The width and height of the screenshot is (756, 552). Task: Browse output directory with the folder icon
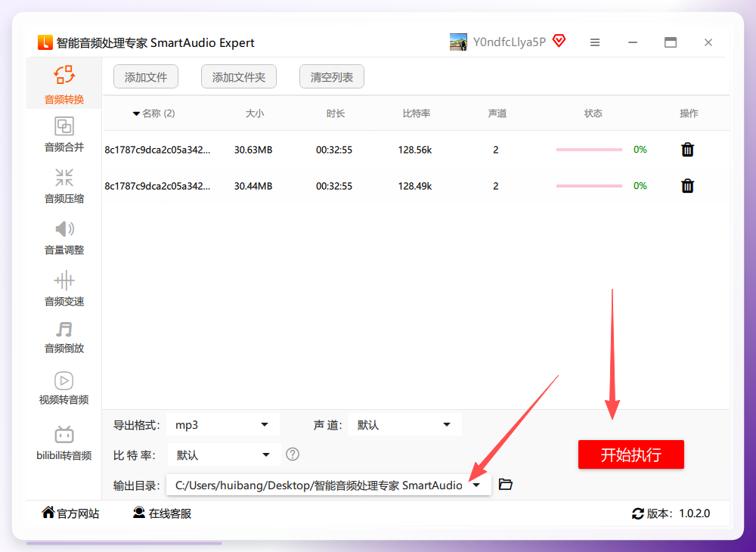pos(505,484)
